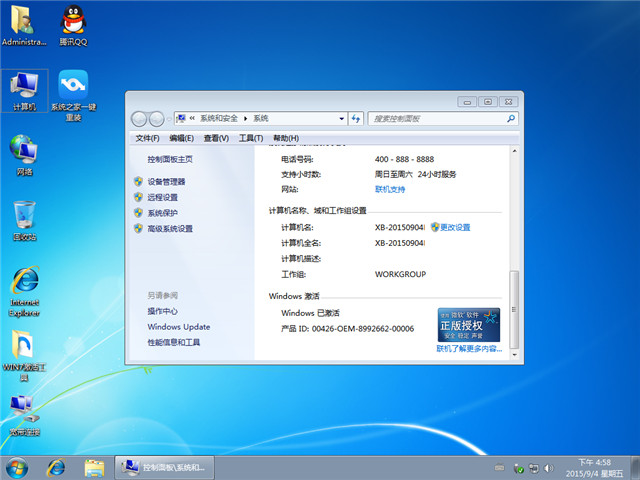Click the address bar control panel icon
Screen dimensions: 640x480
[x=181, y=118]
